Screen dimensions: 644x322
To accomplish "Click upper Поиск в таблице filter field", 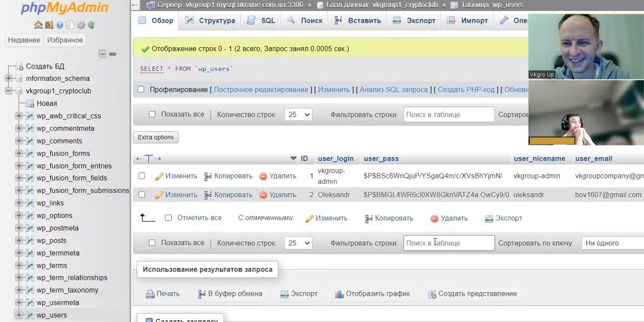I will click(449, 115).
